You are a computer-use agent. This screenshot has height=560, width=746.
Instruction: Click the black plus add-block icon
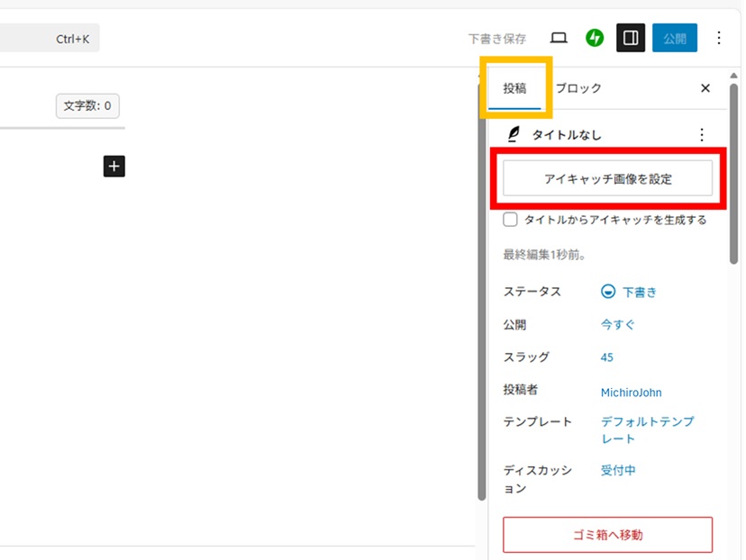pos(114,166)
